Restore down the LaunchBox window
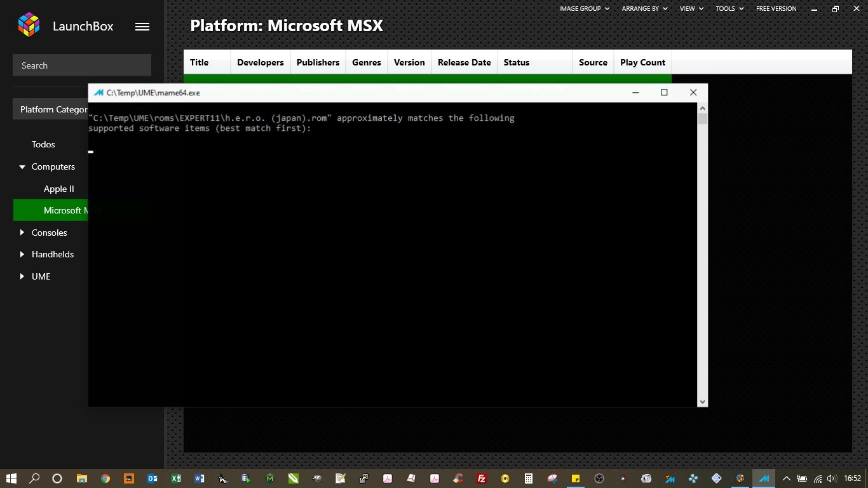Image resolution: width=868 pixels, height=488 pixels. 836,9
